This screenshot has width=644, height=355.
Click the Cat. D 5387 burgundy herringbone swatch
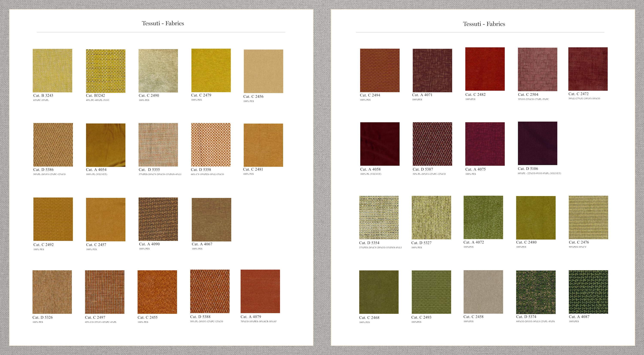[x=432, y=144]
